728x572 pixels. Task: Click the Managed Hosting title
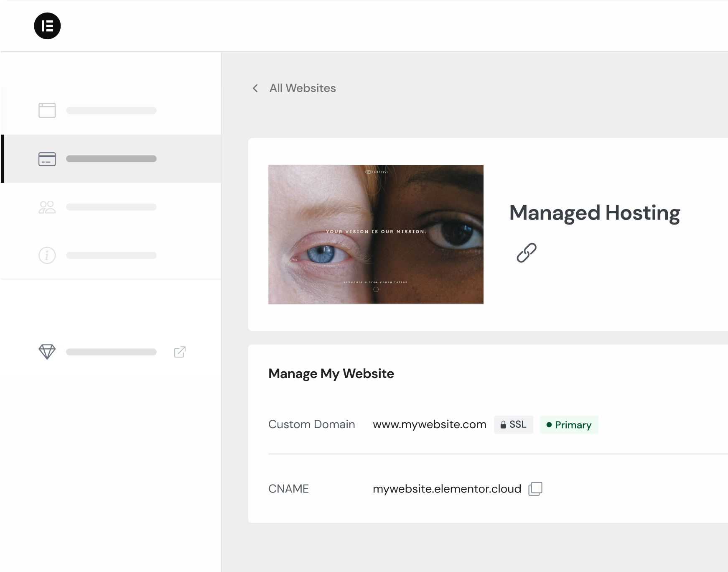tap(594, 213)
